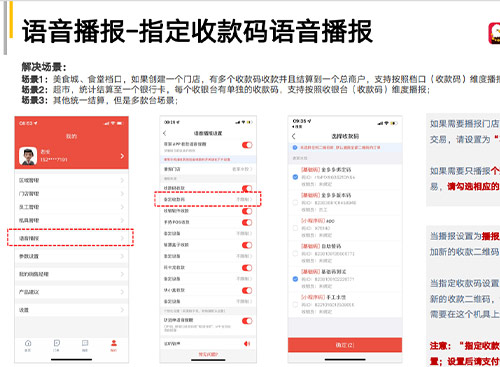The height and width of the screenshot is (367, 500).
Task: Expand the chevron on the 产品建议 row
Action: pyautogui.click(x=122, y=292)
